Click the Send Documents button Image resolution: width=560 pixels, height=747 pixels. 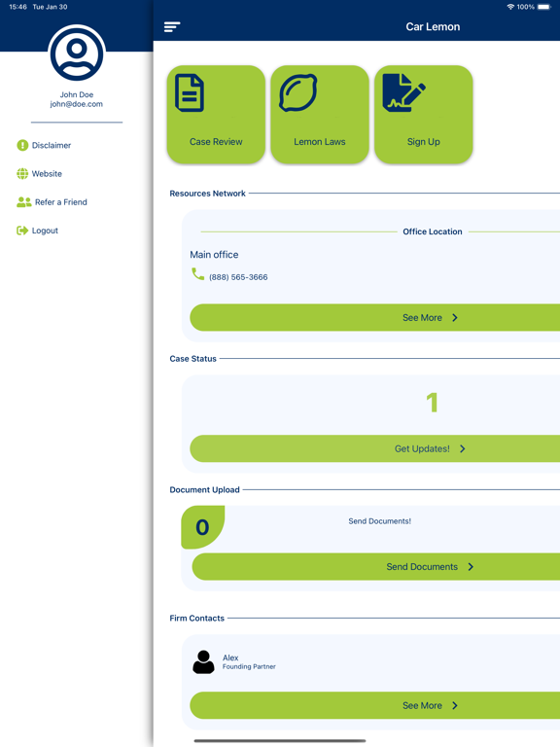[x=375, y=567]
